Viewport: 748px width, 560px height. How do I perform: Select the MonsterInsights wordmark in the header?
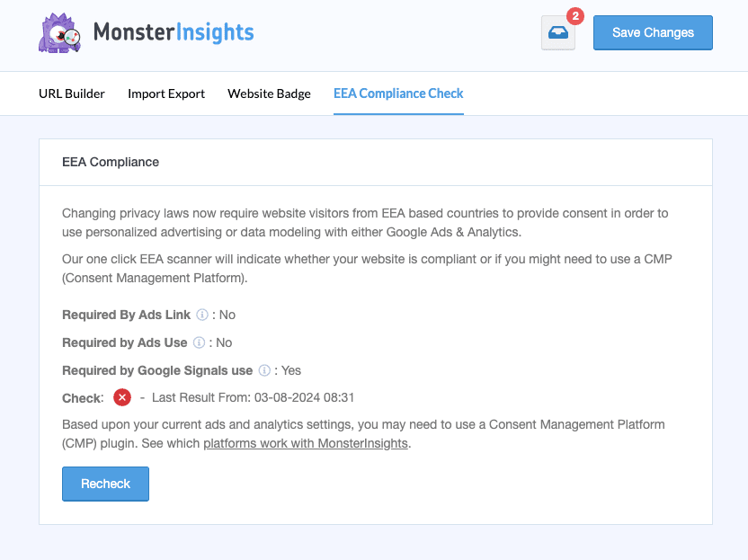(174, 32)
